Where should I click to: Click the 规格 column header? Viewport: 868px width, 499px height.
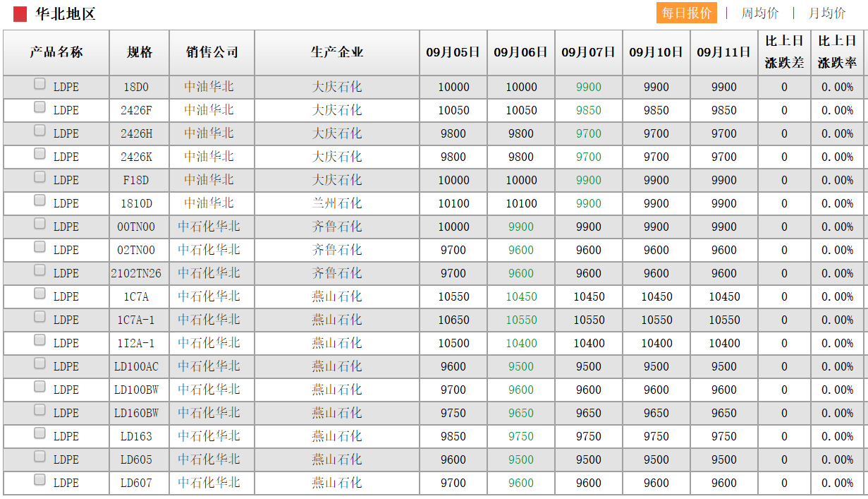[x=140, y=52]
